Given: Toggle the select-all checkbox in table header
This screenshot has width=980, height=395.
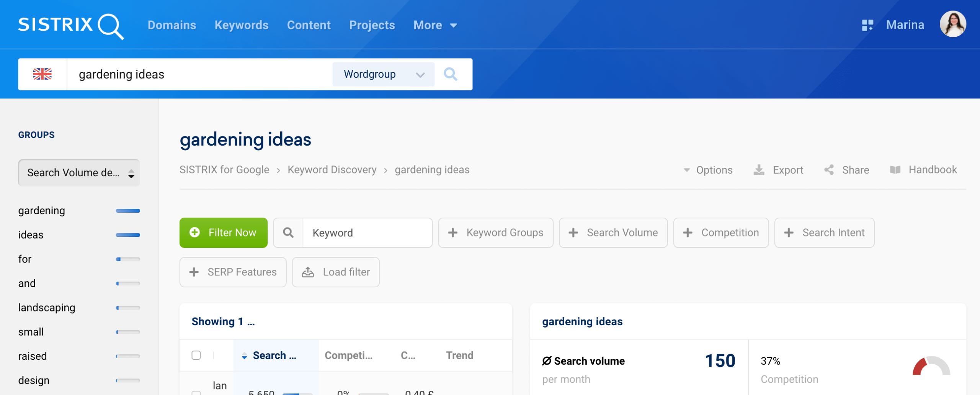Looking at the screenshot, I should (196, 355).
